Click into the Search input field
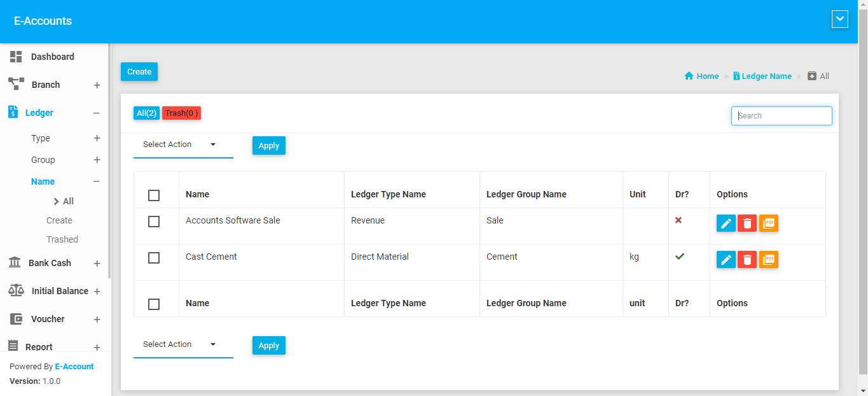868x396 pixels. 782,116
